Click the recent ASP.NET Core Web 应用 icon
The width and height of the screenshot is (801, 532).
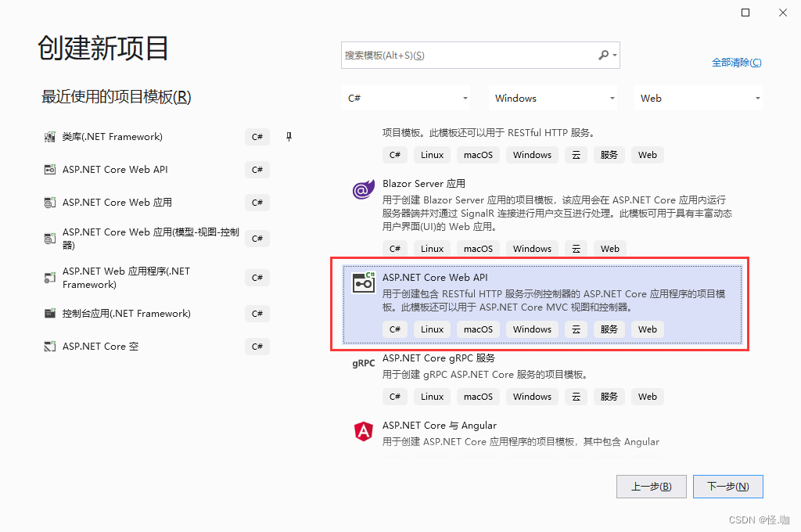(49, 203)
